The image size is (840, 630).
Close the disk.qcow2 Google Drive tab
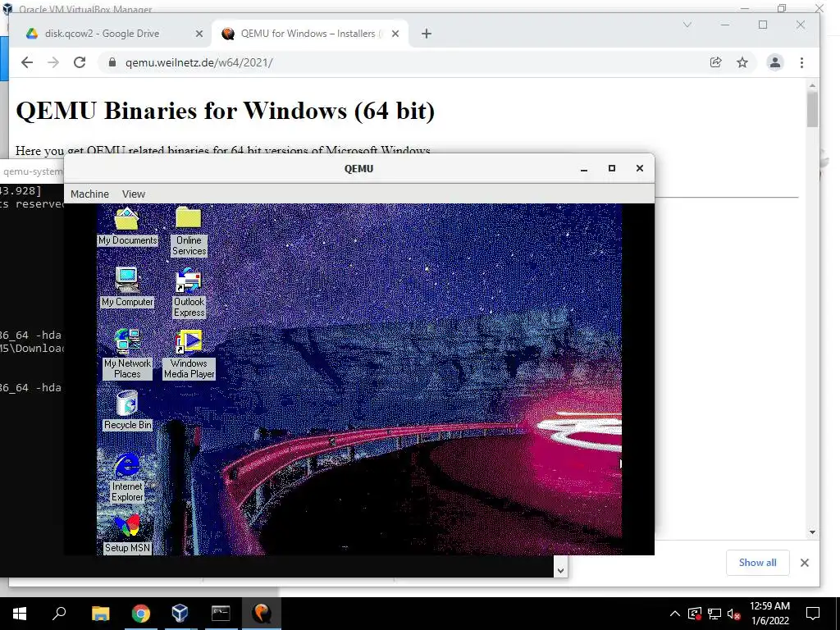click(199, 33)
